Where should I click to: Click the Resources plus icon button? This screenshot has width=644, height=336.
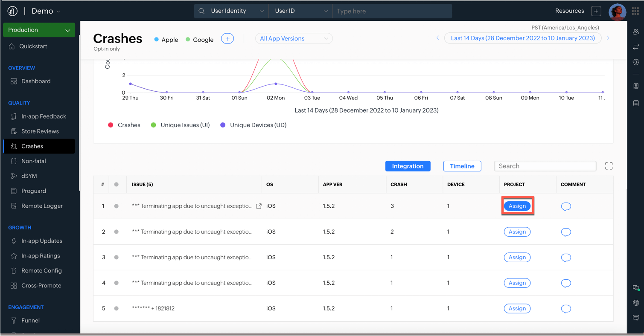pos(596,11)
